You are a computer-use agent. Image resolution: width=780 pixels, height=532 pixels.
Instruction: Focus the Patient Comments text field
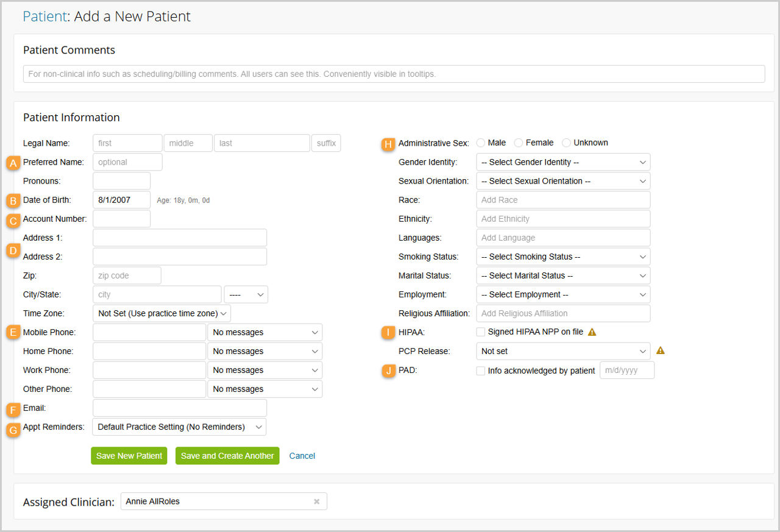[394, 74]
